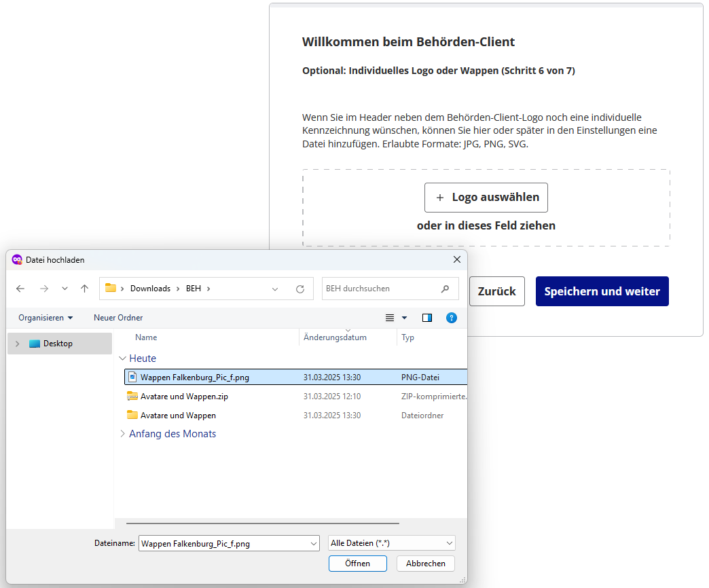Open the Dateiname combo box dropdown
This screenshot has height=588, width=709.
(313, 543)
